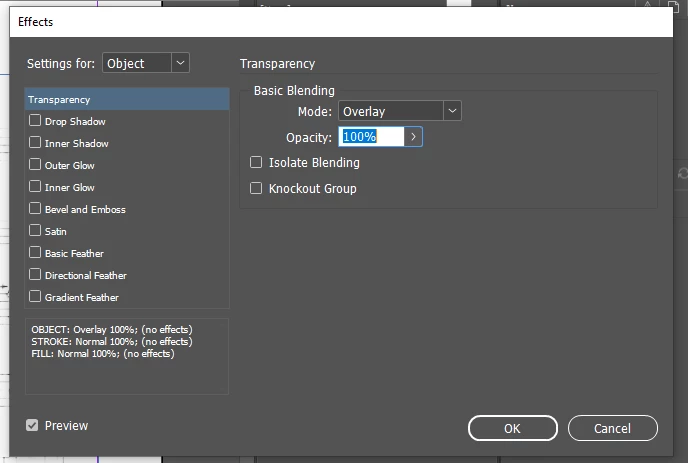Cancel the Effects dialog
This screenshot has width=688, height=463.
[613, 428]
